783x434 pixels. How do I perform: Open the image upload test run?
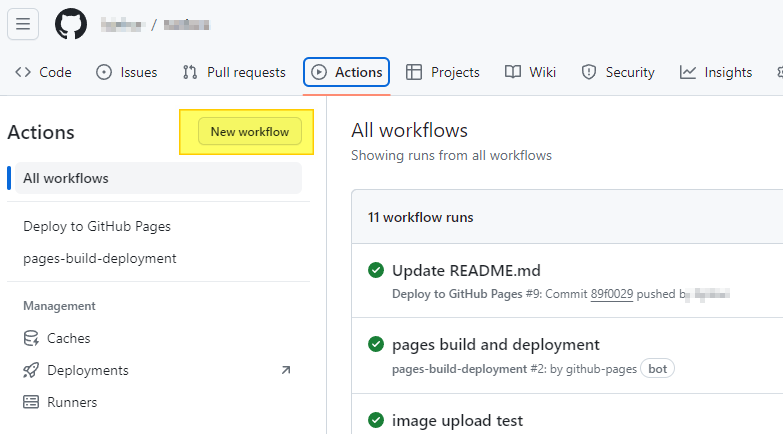(457, 421)
